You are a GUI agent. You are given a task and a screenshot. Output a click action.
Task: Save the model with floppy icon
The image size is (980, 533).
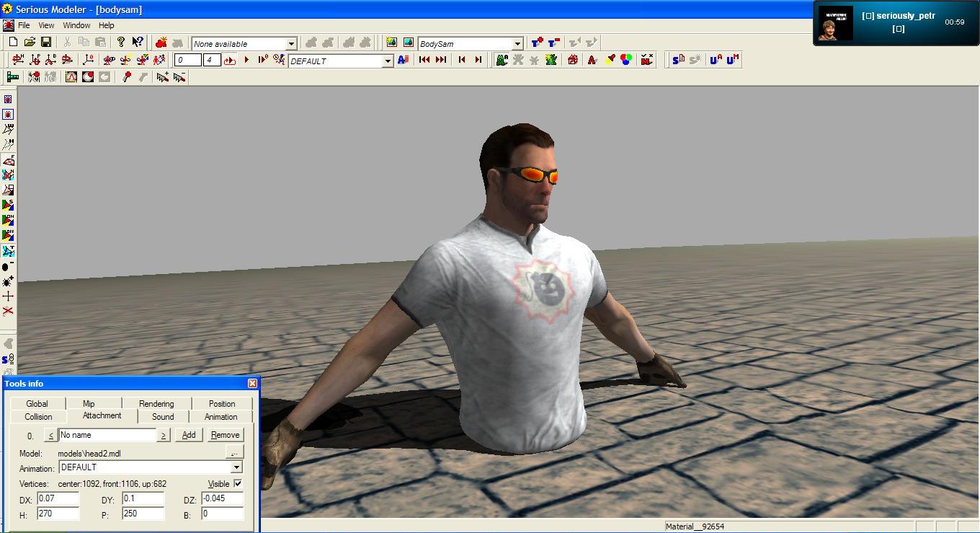coord(46,43)
